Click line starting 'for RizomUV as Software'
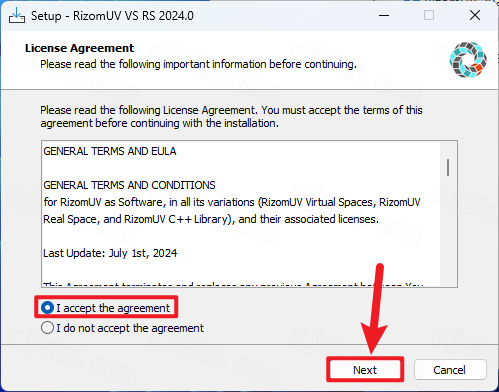 (232, 202)
